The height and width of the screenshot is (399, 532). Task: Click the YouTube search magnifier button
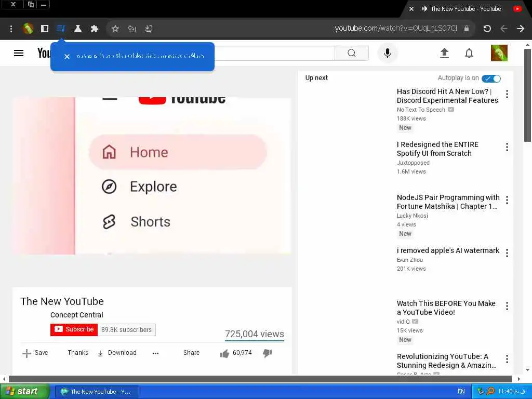coord(352,53)
